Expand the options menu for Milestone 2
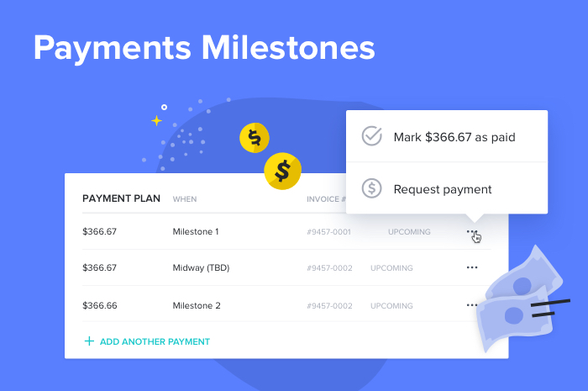The image size is (588, 391). (x=472, y=305)
